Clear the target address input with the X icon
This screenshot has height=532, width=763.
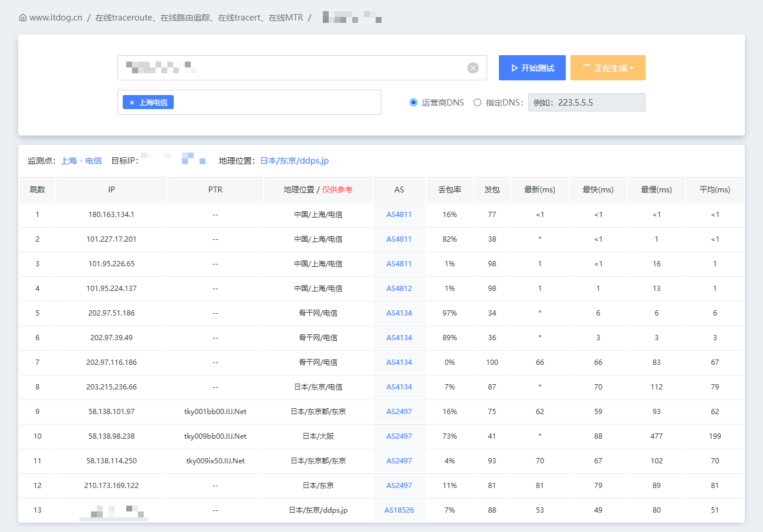click(473, 68)
